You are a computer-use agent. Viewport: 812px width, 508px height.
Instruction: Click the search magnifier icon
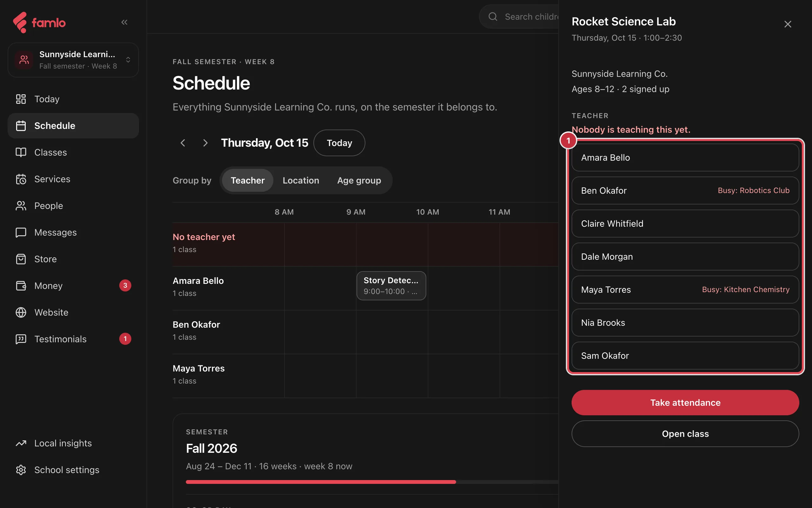493,17
